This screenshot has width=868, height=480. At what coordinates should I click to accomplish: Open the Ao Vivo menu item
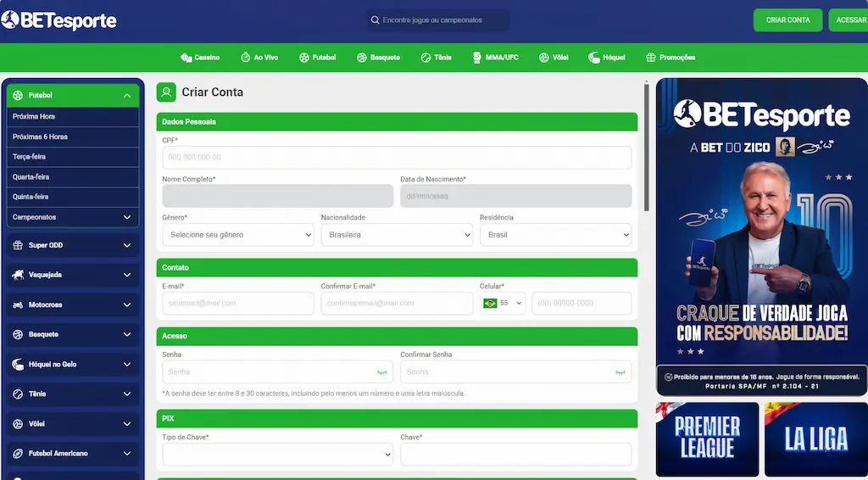(x=259, y=58)
